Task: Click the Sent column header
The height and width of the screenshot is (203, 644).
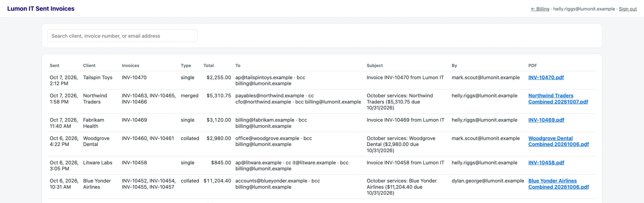Action: click(x=55, y=65)
